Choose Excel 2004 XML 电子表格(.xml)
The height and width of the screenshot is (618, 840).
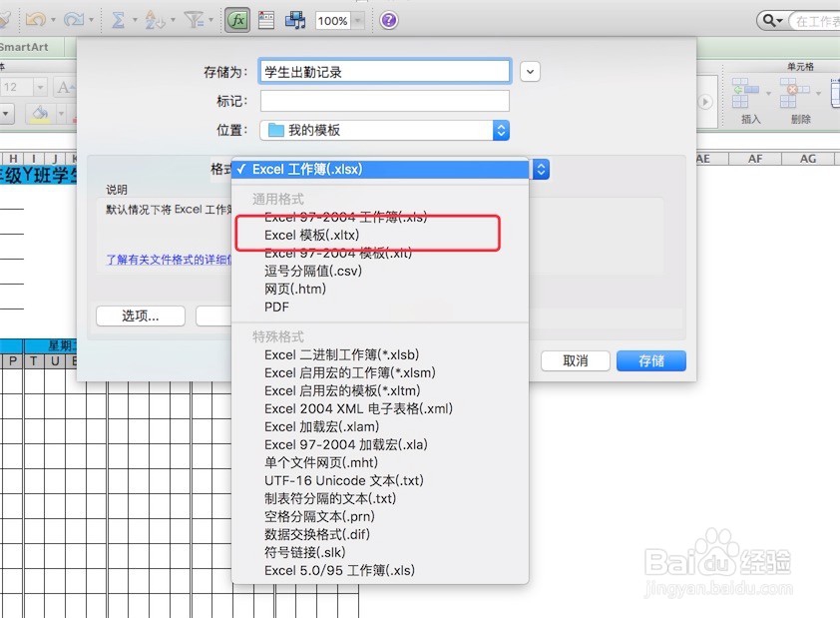tap(380, 409)
